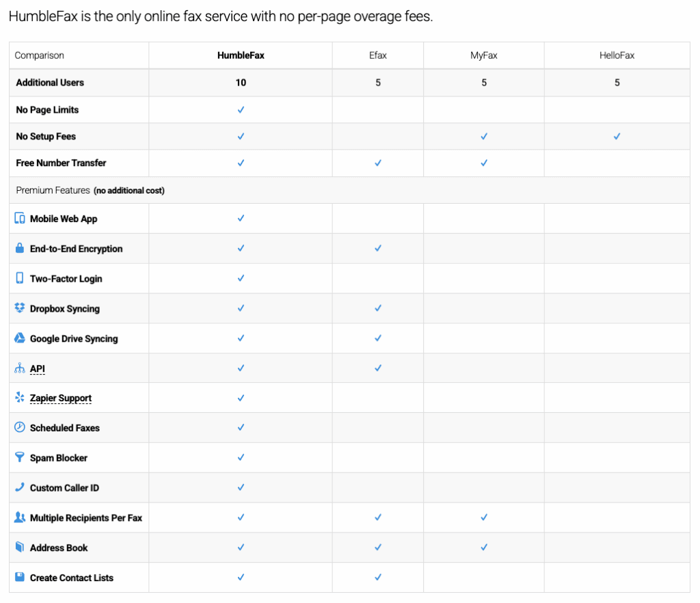Click the Two-Factor Login phone icon
Image resolution: width=700 pixels, height=603 pixels.
pos(20,278)
